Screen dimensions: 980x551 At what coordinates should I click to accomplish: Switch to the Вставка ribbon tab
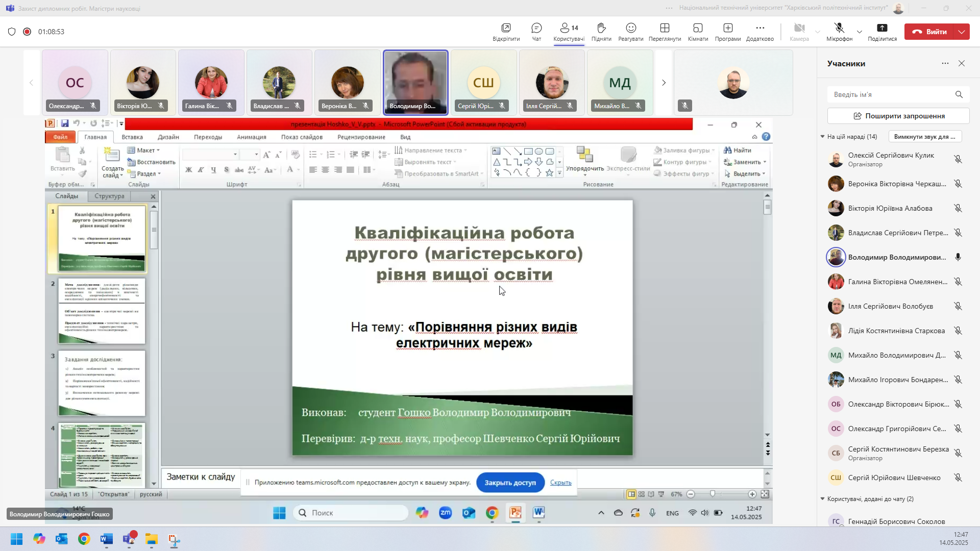pos(132,137)
